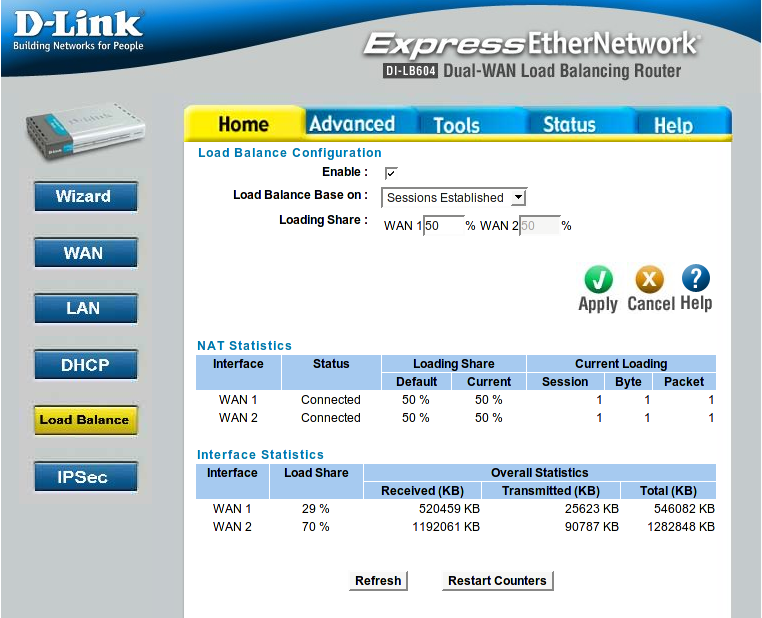Click the 70 % load share value
The width and height of the screenshot is (762, 618).
pos(315,527)
